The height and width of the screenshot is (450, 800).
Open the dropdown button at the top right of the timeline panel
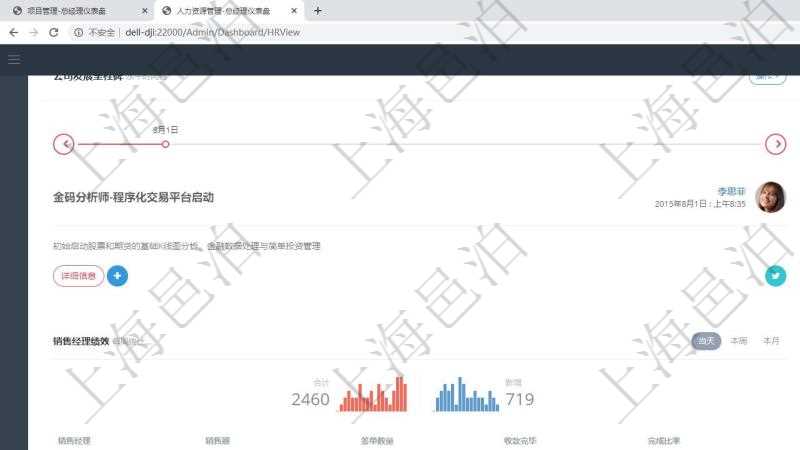[x=767, y=77]
